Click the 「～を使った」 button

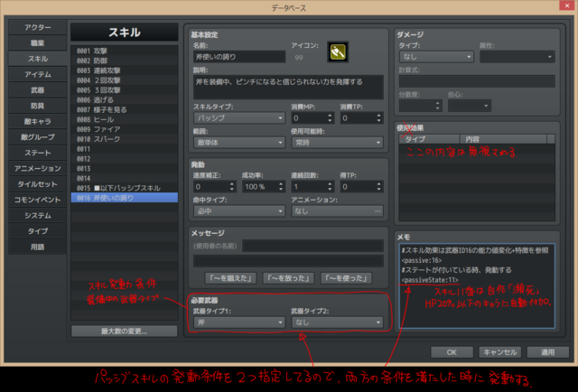click(346, 278)
